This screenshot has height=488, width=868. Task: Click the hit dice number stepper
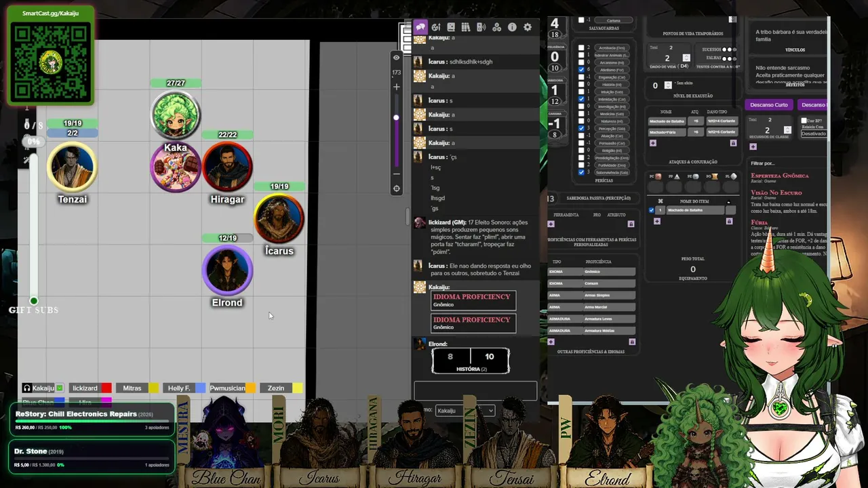[x=686, y=58]
